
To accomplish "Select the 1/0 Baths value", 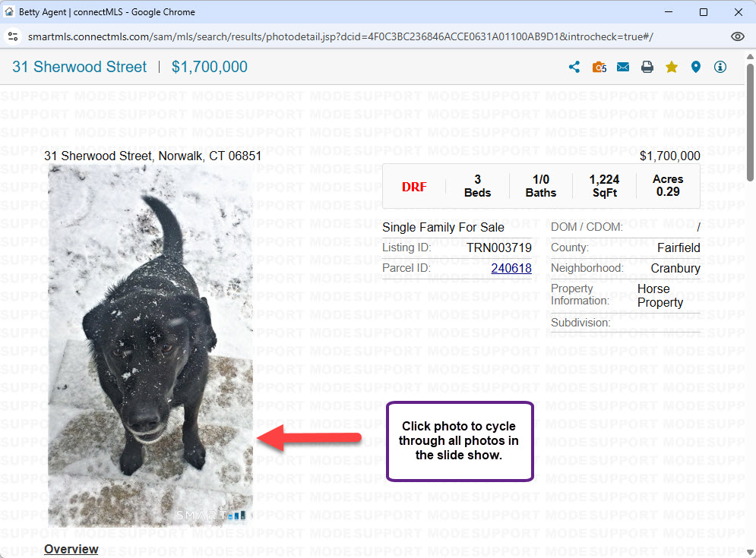I will (540, 186).
